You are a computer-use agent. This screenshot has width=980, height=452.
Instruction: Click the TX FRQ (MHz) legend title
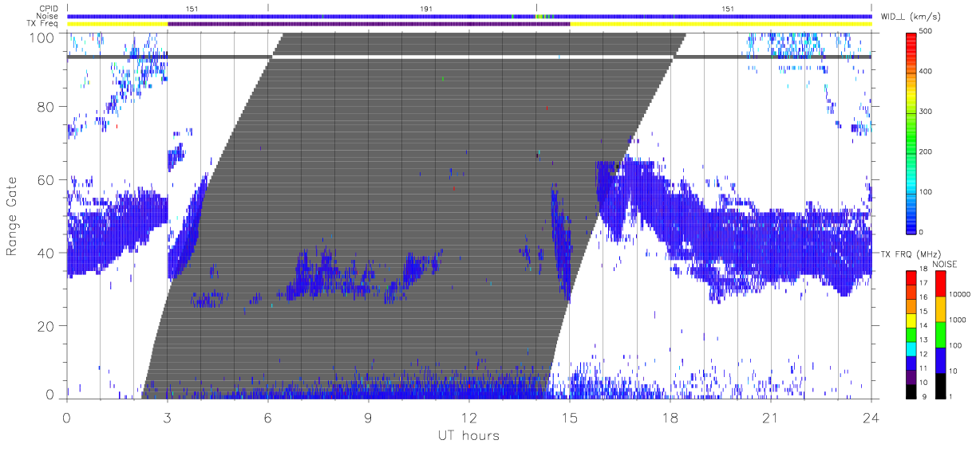(x=912, y=254)
